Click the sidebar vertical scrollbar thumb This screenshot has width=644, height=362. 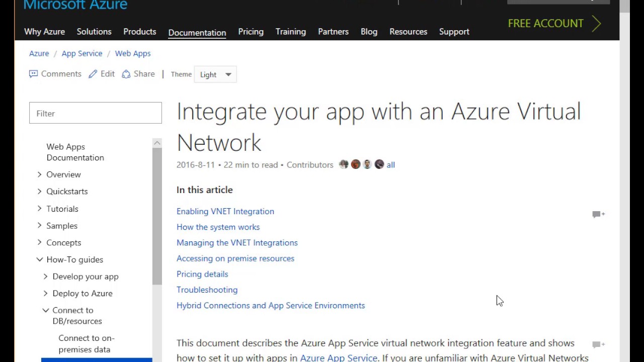[x=157, y=216]
